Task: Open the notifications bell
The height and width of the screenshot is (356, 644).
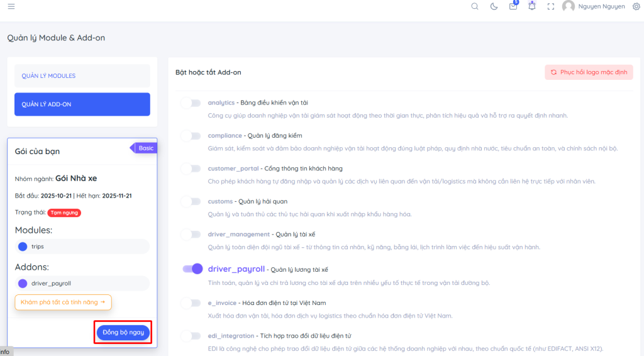Action: (x=532, y=6)
